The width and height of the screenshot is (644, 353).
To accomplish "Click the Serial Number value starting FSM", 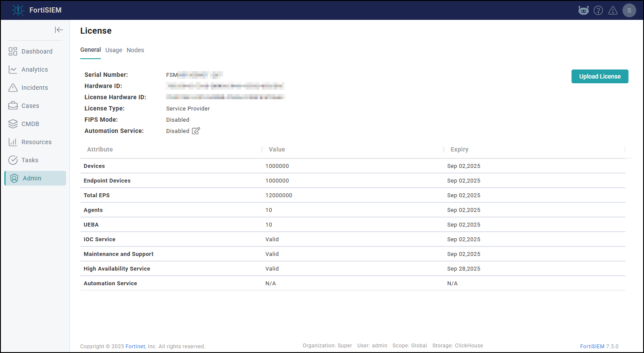I will coord(195,75).
